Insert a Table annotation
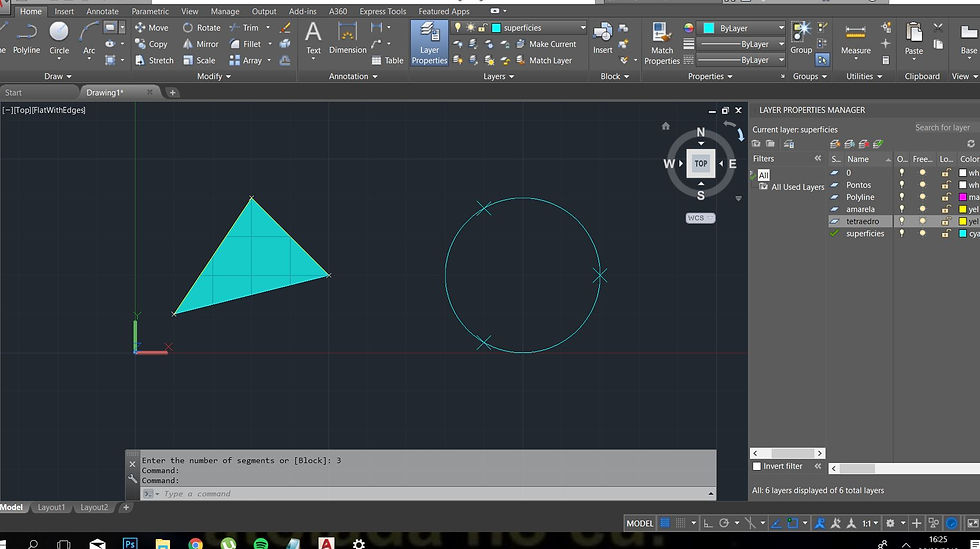The image size is (980, 549). (388, 61)
